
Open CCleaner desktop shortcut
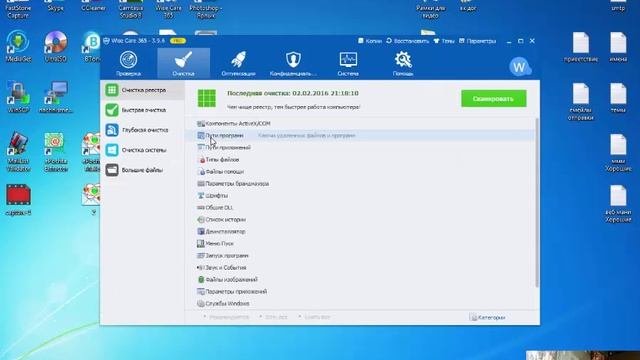(93, 6)
